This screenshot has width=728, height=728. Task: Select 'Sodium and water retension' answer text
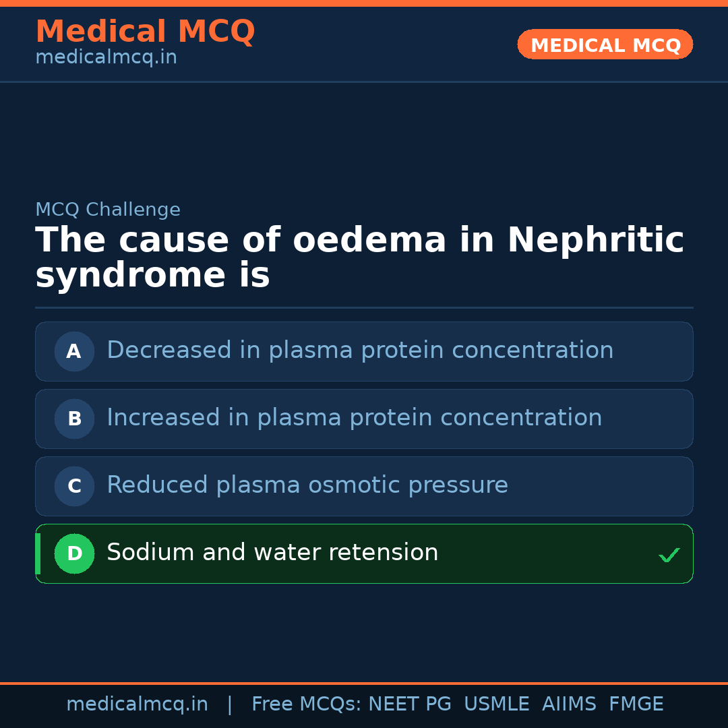(x=272, y=553)
